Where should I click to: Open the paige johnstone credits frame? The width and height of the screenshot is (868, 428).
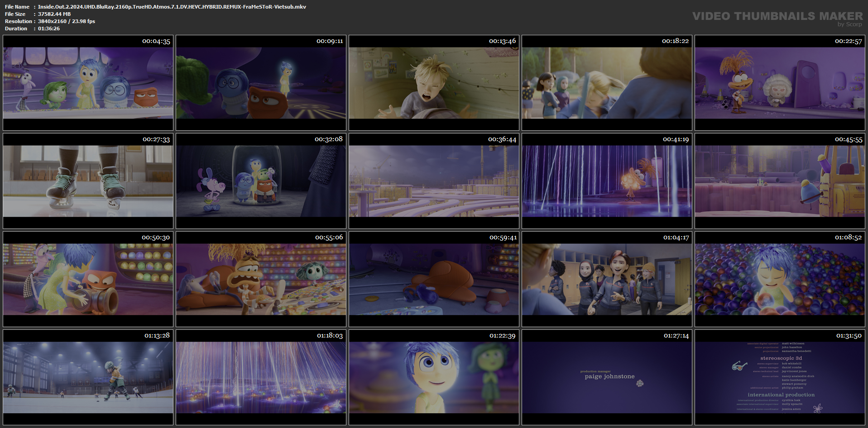tap(607, 377)
